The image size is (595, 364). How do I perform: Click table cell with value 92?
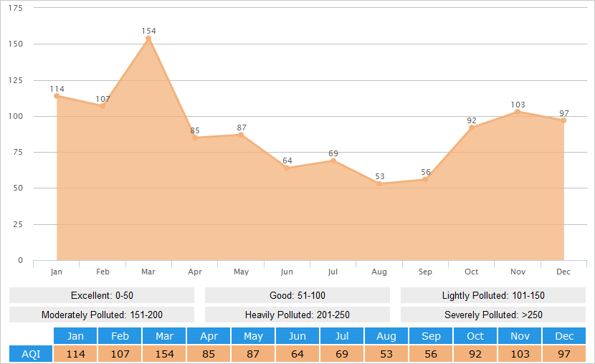(475, 354)
